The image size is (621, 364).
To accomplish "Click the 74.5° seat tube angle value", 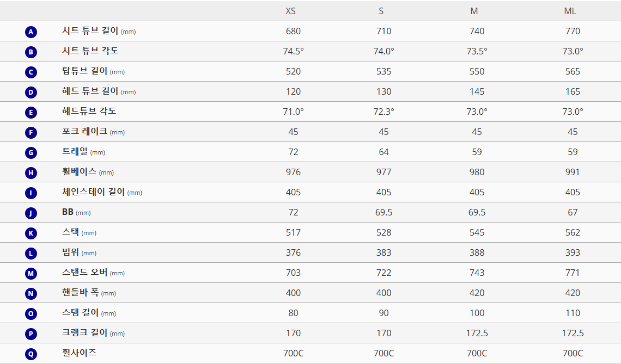I will (x=294, y=52).
